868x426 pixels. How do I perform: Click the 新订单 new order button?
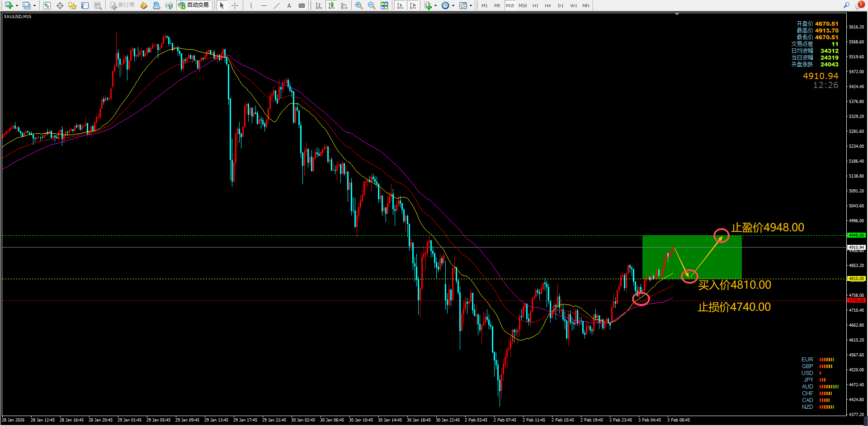122,5
